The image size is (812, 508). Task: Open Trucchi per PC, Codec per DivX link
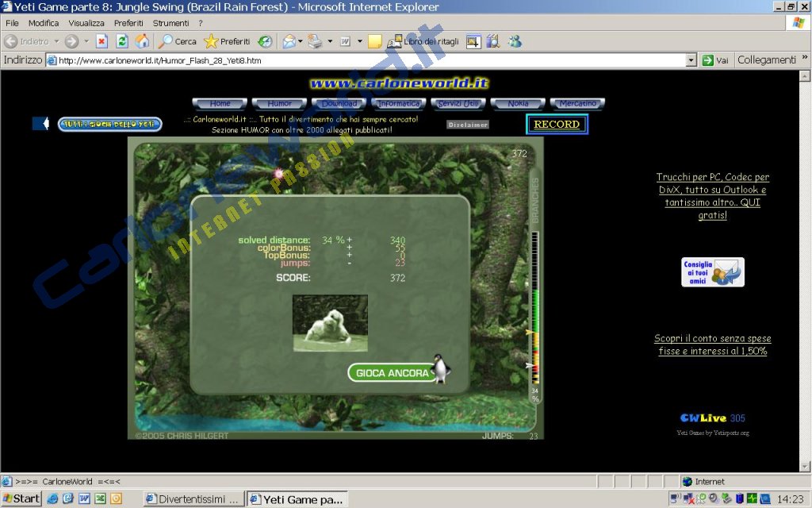(713, 196)
